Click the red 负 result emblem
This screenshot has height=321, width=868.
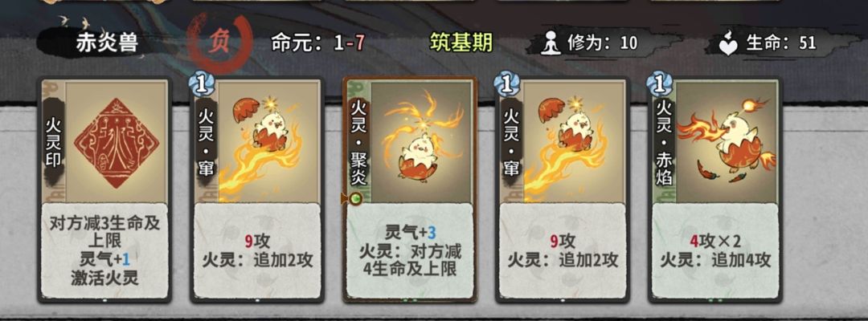click(219, 43)
